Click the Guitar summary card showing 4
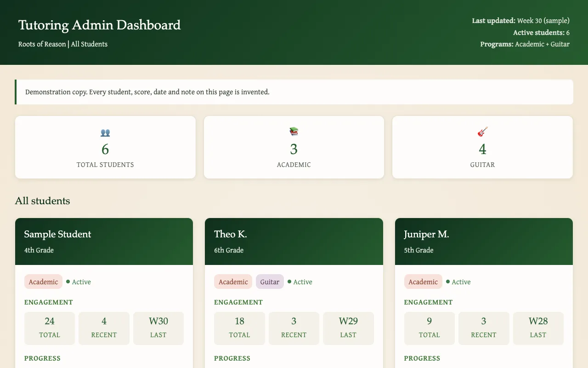588x368 pixels. coord(482,147)
